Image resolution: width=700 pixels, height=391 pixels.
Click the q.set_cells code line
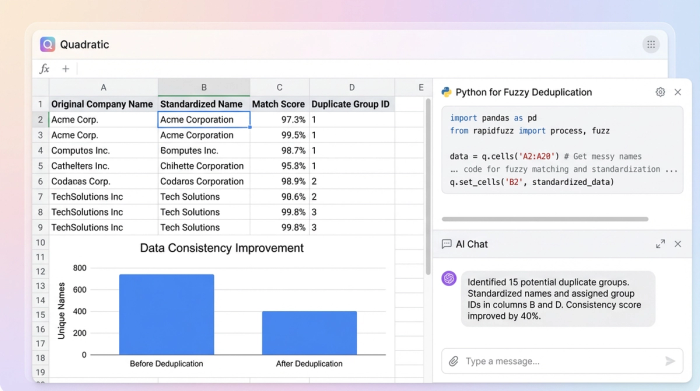tap(531, 182)
